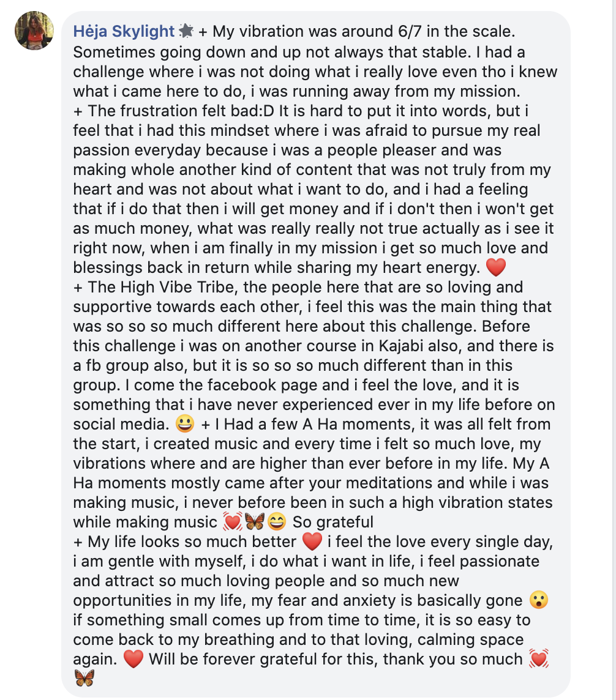The height and width of the screenshot is (700, 616).
Task: Click the astonished face after 'basically gone'
Action: pyautogui.click(x=538, y=600)
